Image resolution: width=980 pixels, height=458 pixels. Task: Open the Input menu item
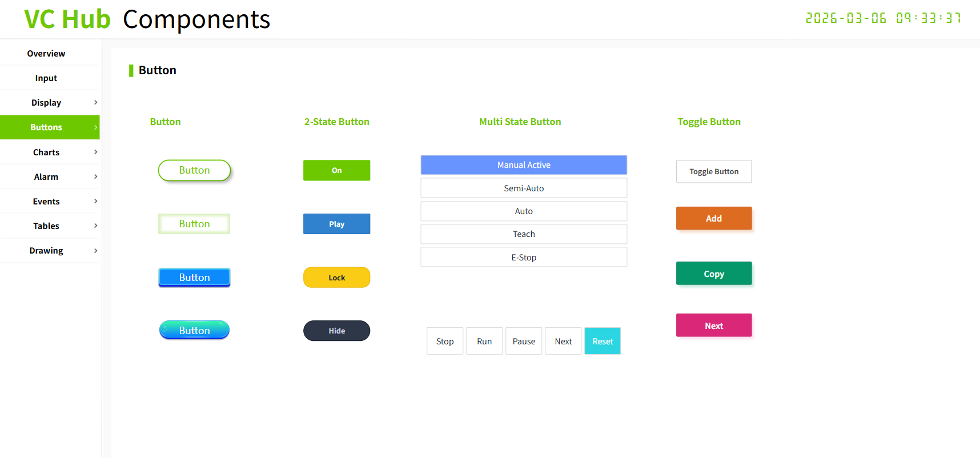(x=46, y=78)
